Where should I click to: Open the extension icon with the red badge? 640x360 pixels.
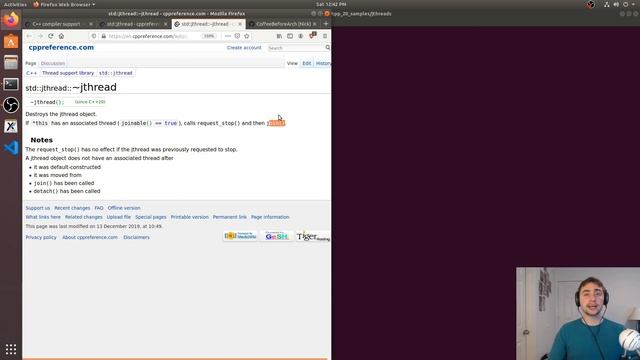point(313,36)
